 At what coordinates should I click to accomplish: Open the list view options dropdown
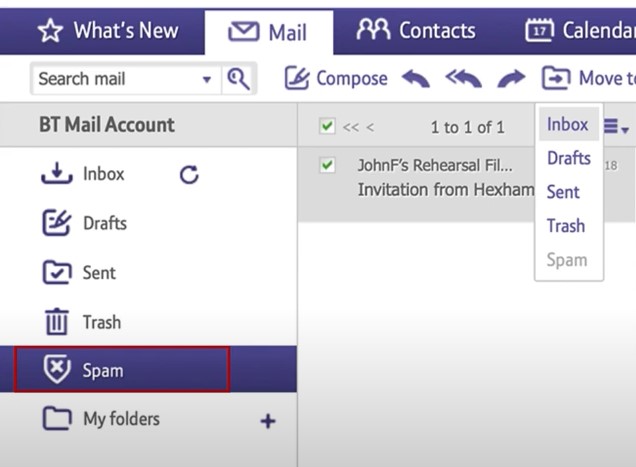point(617,127)
